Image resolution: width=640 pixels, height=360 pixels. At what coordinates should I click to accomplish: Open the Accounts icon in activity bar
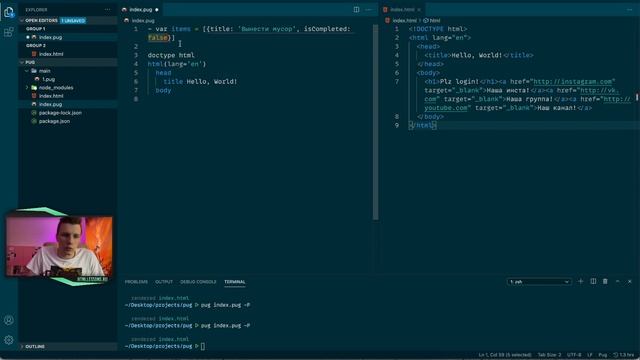point(9,320)
